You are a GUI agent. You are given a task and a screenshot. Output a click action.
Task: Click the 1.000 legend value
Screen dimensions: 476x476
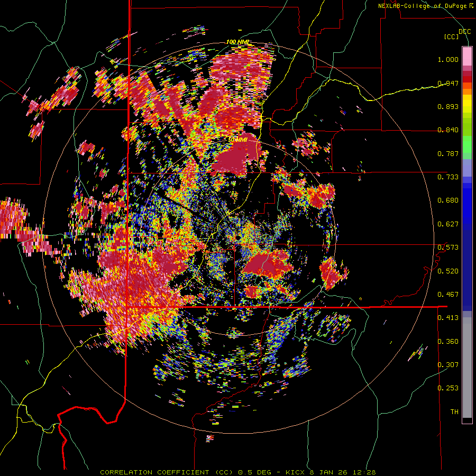tap(448, 59)
